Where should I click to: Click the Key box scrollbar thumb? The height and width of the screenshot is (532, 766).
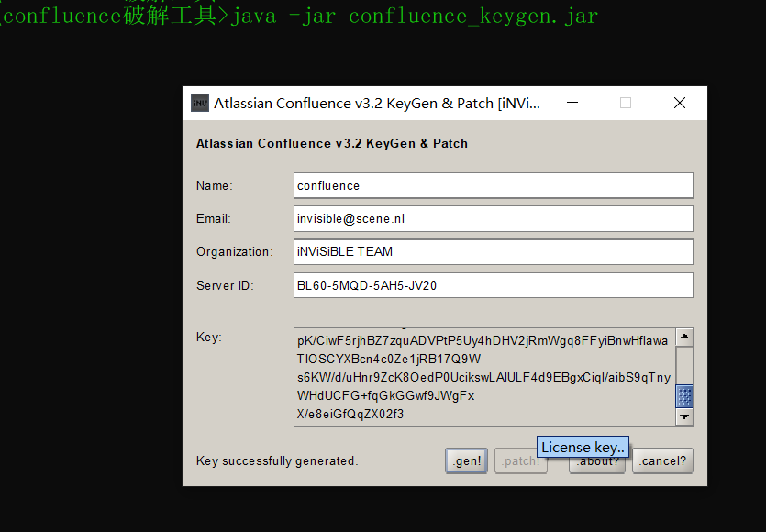[684, 396]
